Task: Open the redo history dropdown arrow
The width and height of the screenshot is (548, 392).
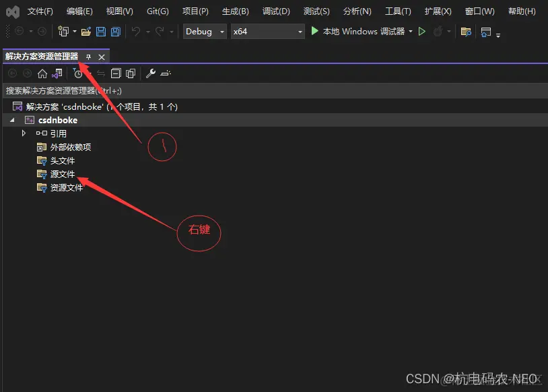Action: [172, 32]
